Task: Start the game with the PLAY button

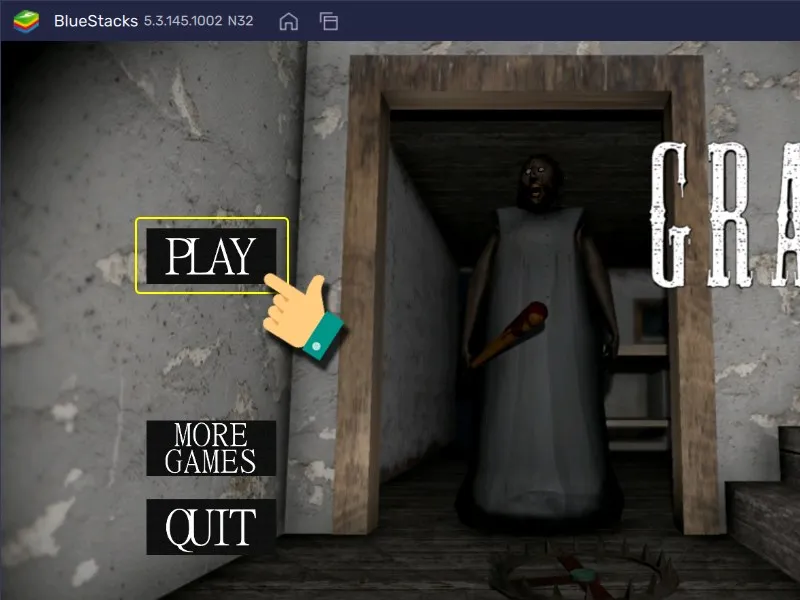Action: [211, 256]
